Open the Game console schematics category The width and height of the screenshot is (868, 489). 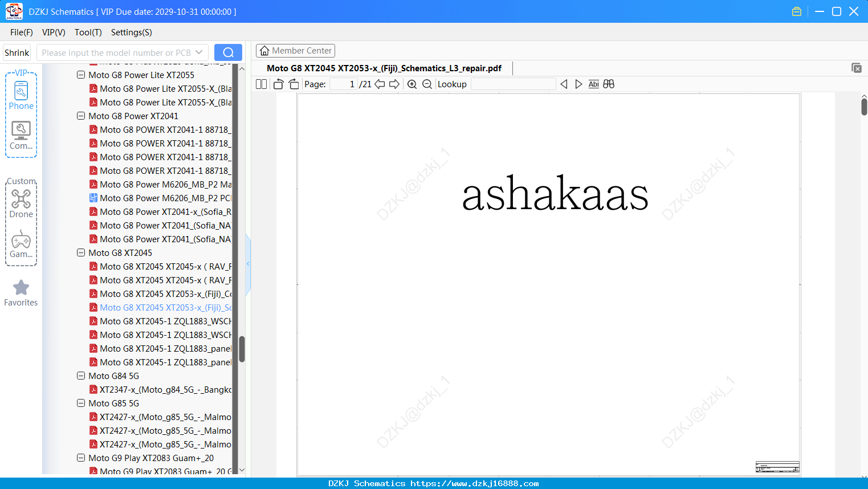point(21,244)
